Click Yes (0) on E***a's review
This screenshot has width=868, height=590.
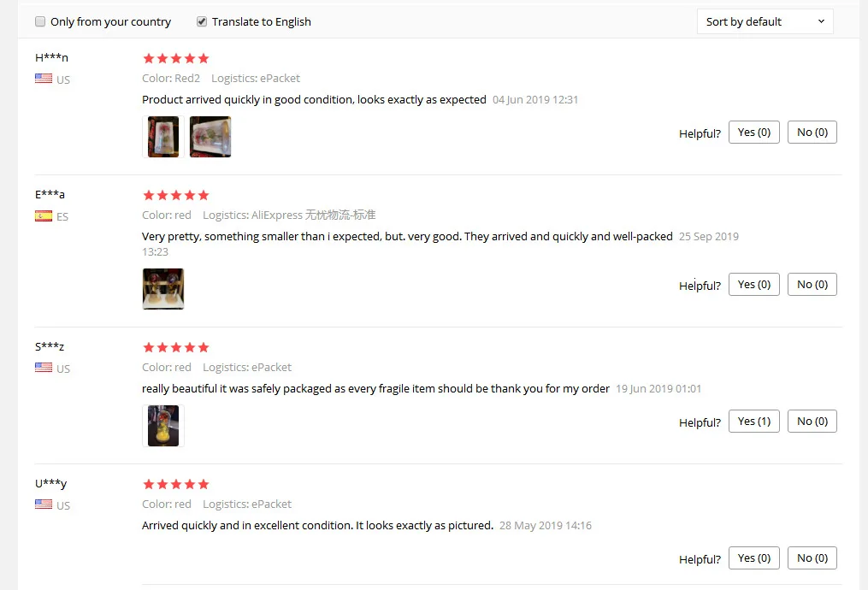click(x=754, y=285)
